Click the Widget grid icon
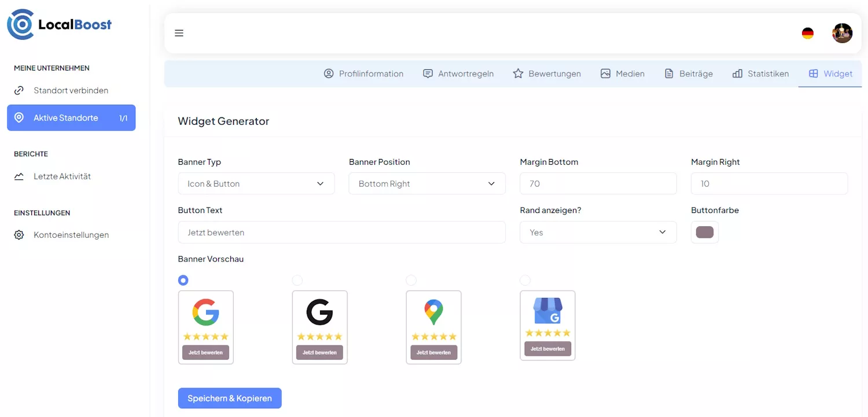This screenshot has width=868, height=417. [814, 73]
